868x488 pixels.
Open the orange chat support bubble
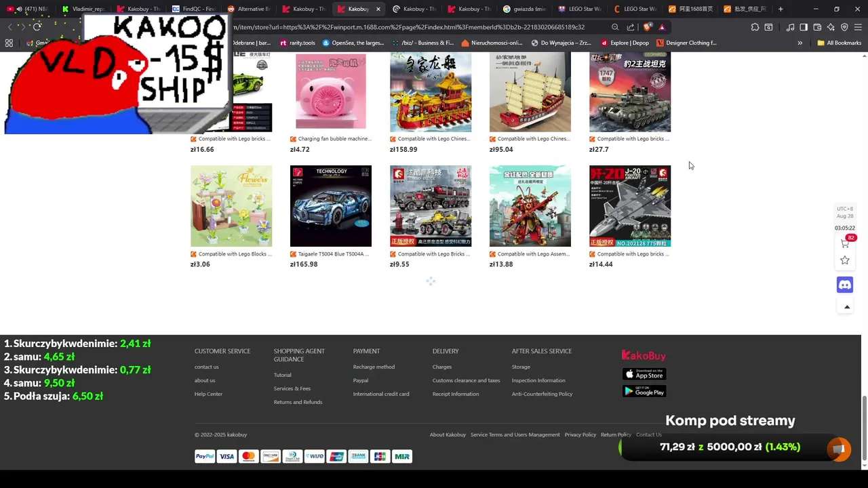[839, 449]
